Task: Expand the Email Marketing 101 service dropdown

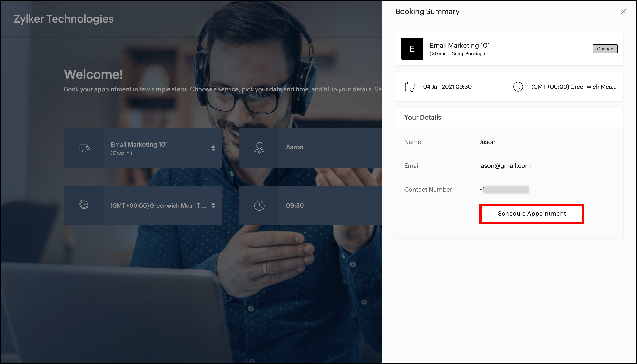Action: (213, 148)
